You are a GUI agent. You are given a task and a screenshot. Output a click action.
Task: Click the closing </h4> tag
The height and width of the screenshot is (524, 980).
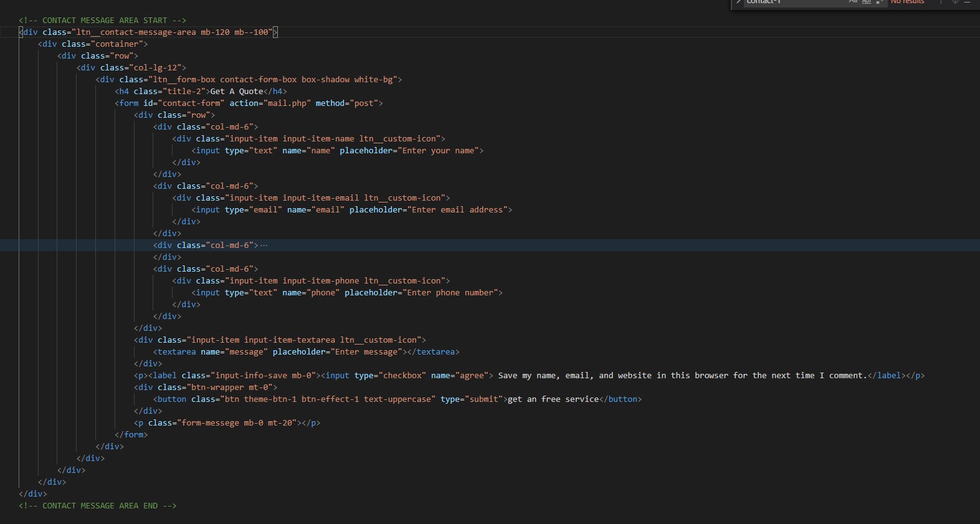[x=275, y=92]
